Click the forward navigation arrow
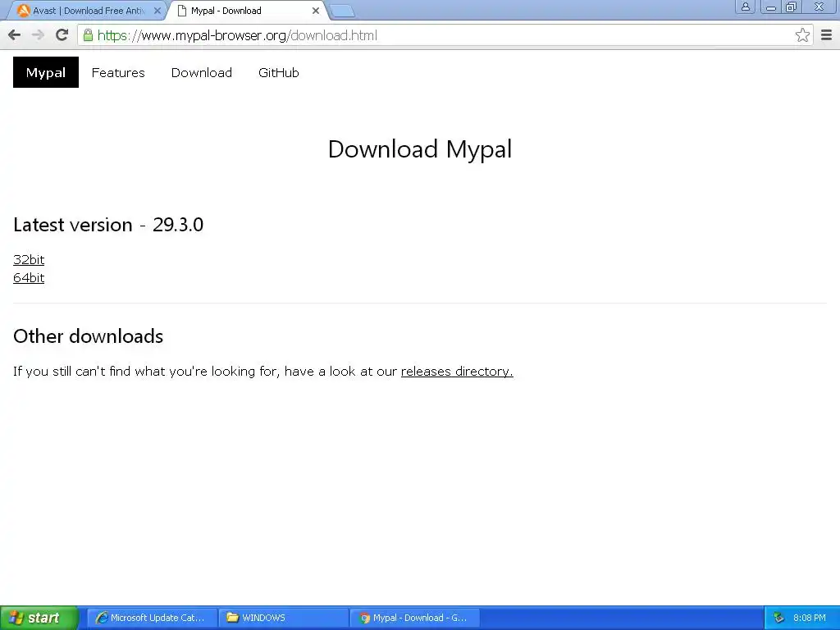Image resolution: width=840 pixels, height=630 pixels. pyautogui.click(x=38, y=35)
